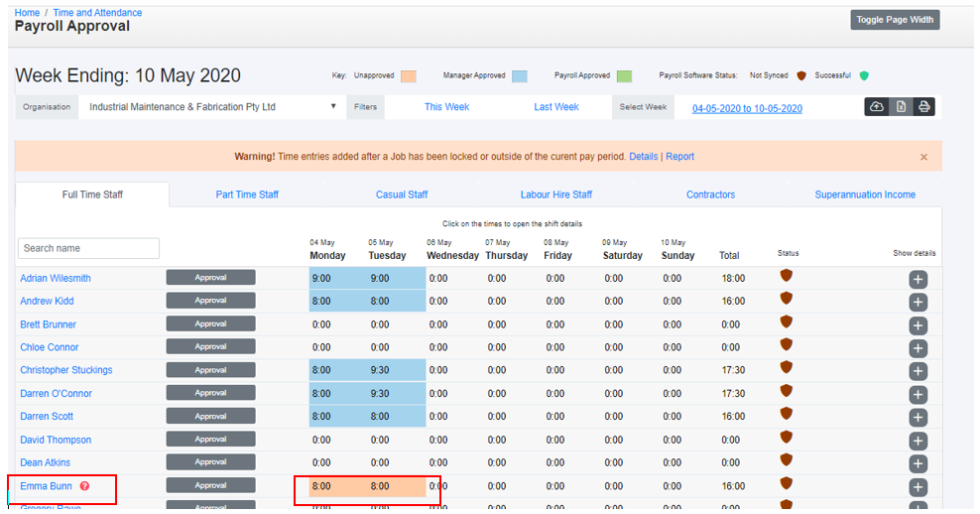Screen dimensions: 980x514
Task: Click the not-synced shield for Emma Bunn
Action: (787, 482)
